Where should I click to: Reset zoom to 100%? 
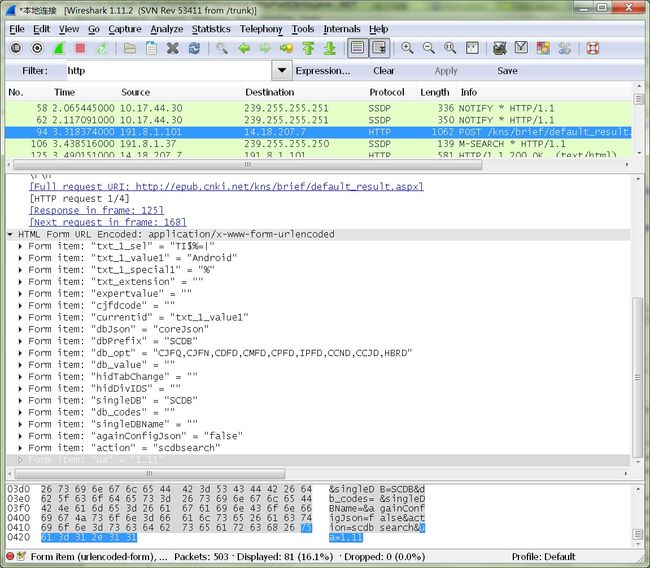pyautogui.click(x=450, y=49)
